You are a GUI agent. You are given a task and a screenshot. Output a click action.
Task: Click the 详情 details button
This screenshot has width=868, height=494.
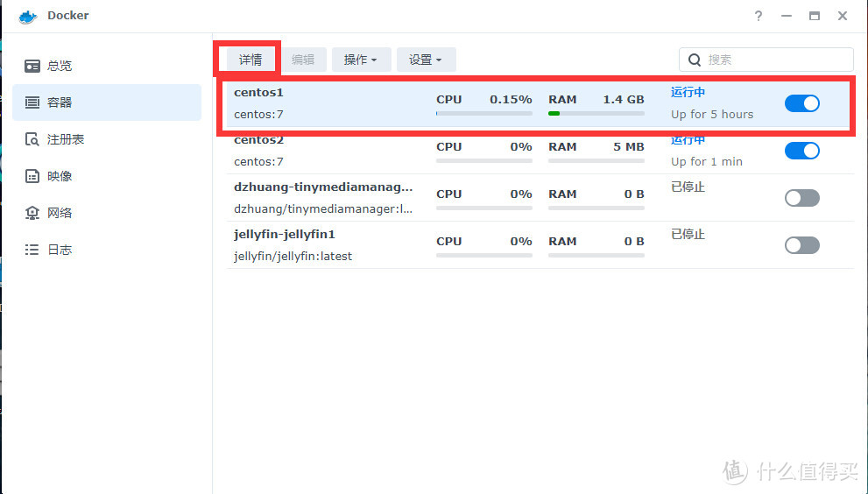(x=251, y=60)
